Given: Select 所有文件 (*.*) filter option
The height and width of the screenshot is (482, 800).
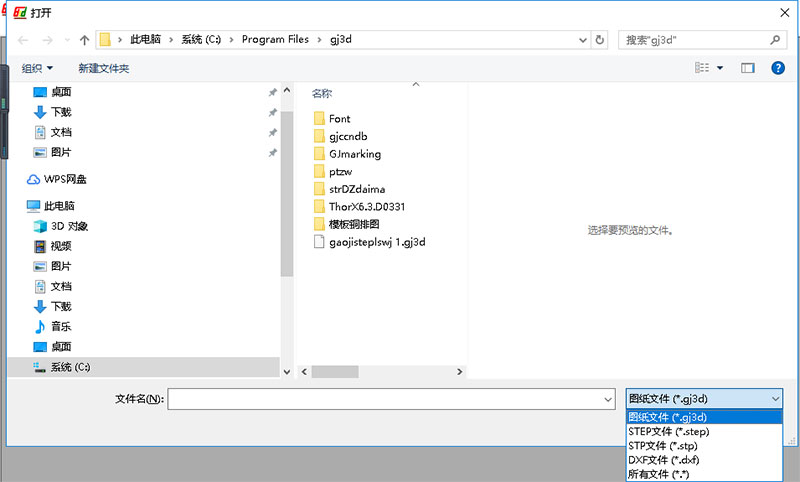Looking at the screenshot, I should point(659,473).
